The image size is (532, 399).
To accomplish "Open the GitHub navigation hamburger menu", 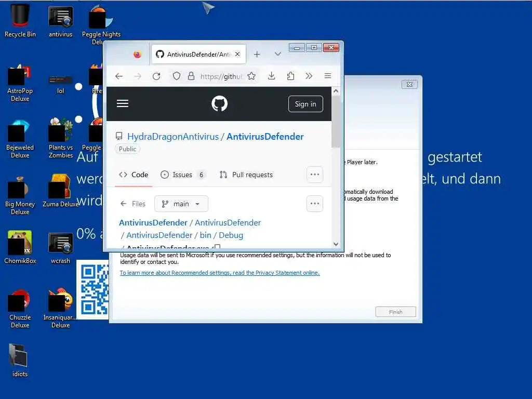I will point(123,103).
